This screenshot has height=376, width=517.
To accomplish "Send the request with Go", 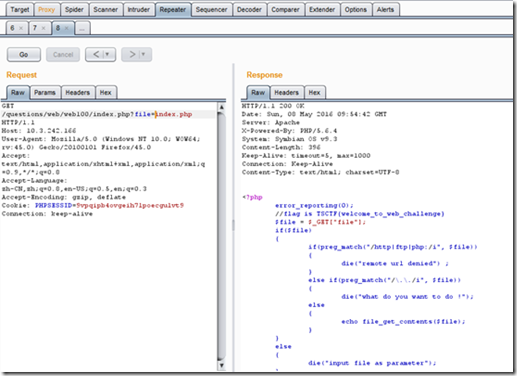I will tap(24, 54).
